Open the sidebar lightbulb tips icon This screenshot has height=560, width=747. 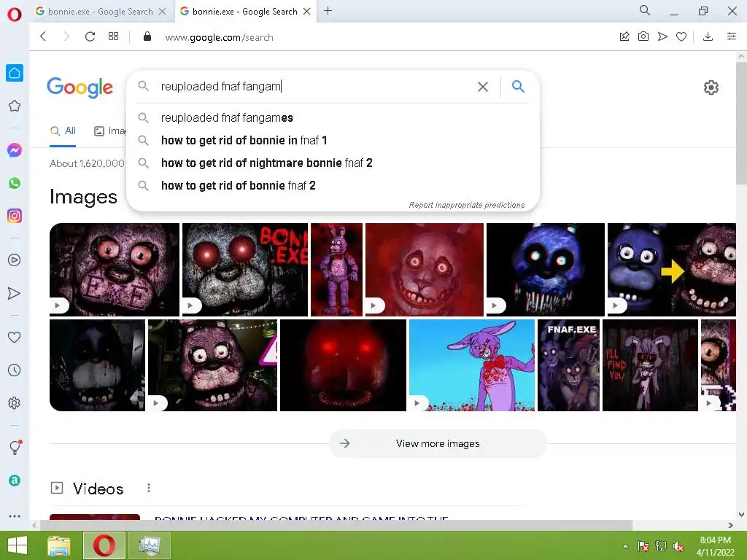click(15, 447)
